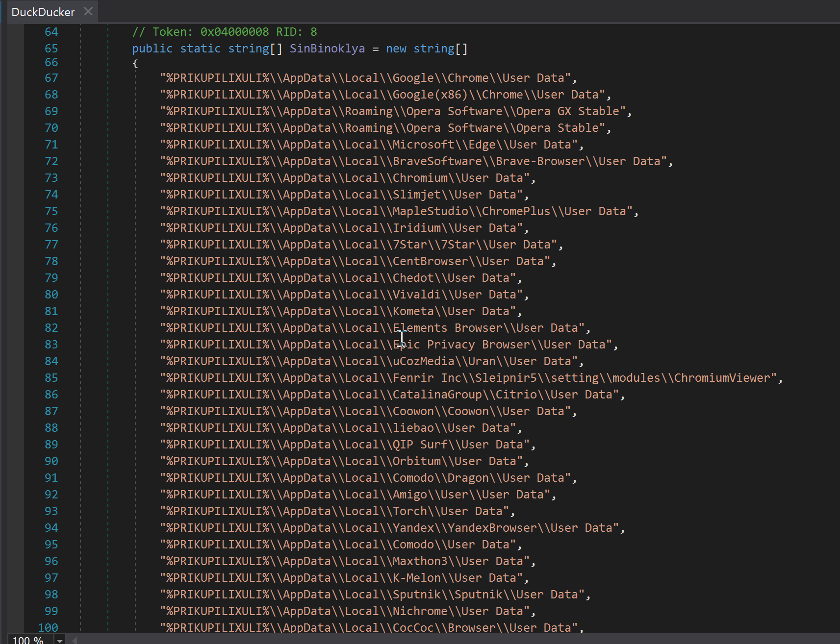Image resolution: width=840 pixels, height=644 pixels.
Task: Click the string type keyword on line 65
Action: [249, 48]
